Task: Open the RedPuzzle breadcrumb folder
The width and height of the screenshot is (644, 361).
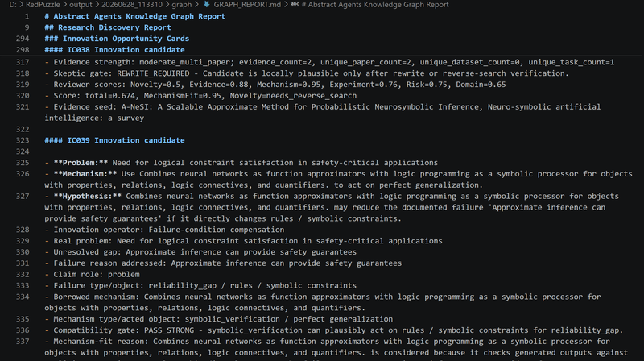Action: [x=43, y=5]
